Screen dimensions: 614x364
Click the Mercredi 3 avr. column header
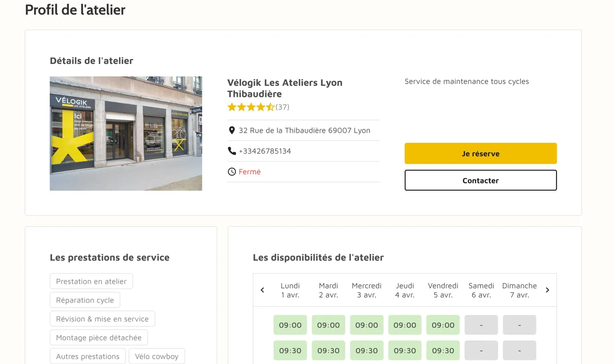[x=366, y=290]
